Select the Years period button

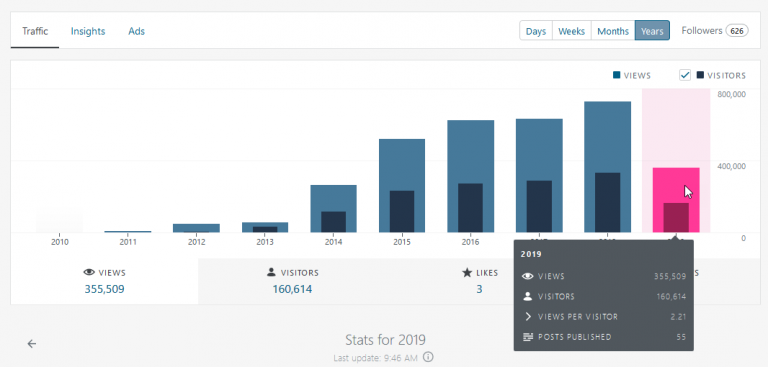tap(652, 31)
